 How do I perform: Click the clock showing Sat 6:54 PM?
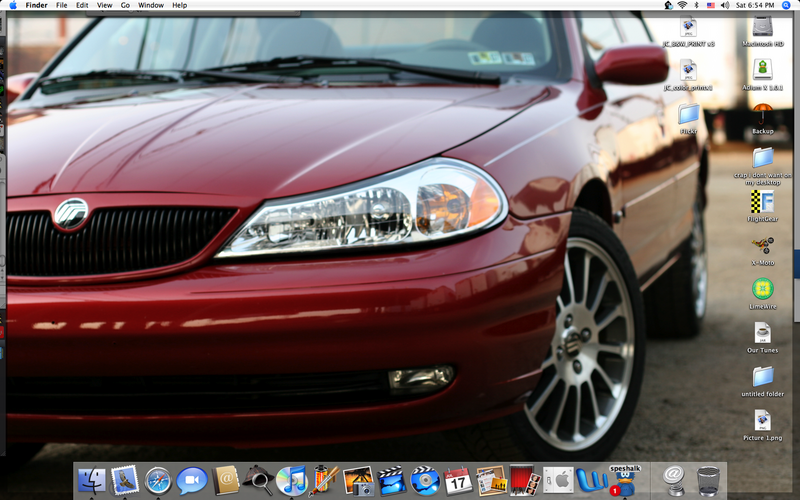pyautogui.click(x=755, y=5)
